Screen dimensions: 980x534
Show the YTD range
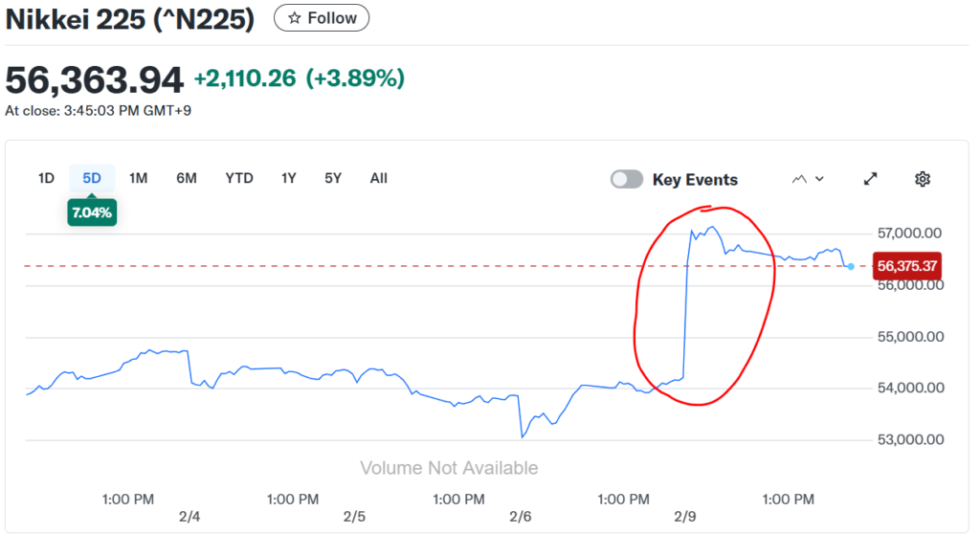pyautogui.click(x=239, y=178)
